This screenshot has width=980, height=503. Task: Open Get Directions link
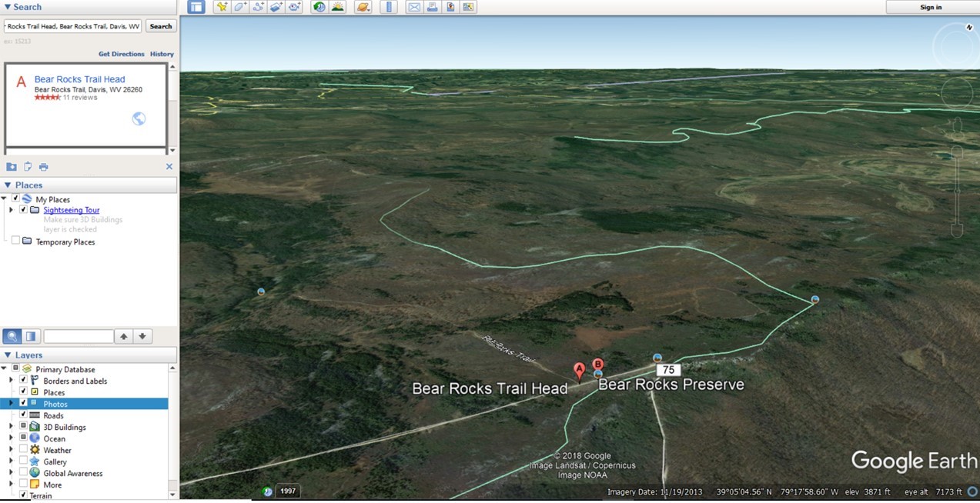(x=122, y=54)
